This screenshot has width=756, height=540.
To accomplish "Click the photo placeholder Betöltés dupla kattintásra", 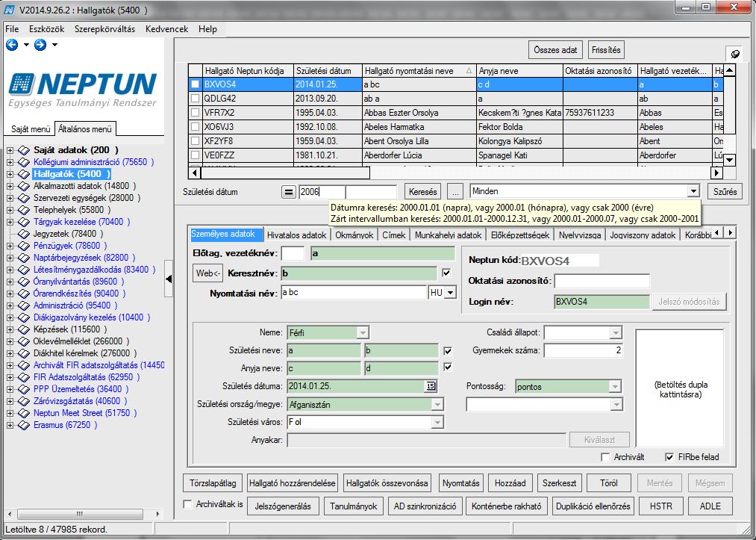I will click(680, 388).
